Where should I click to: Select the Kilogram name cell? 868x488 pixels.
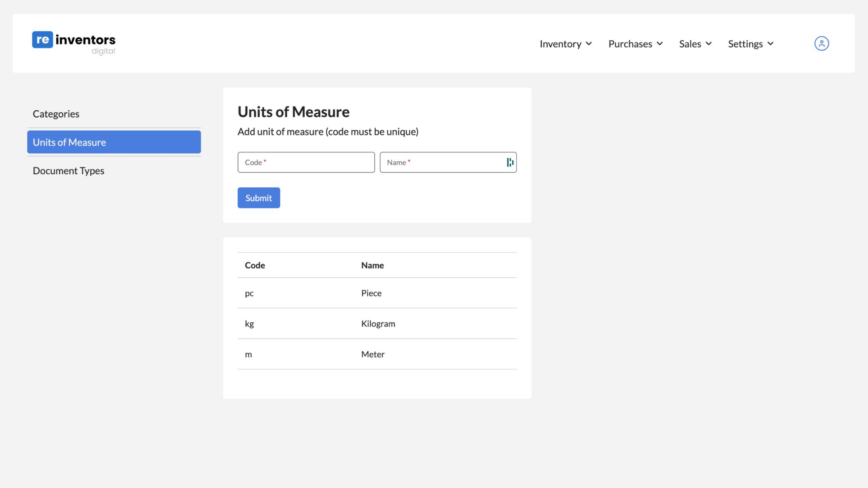pos(378,323)
